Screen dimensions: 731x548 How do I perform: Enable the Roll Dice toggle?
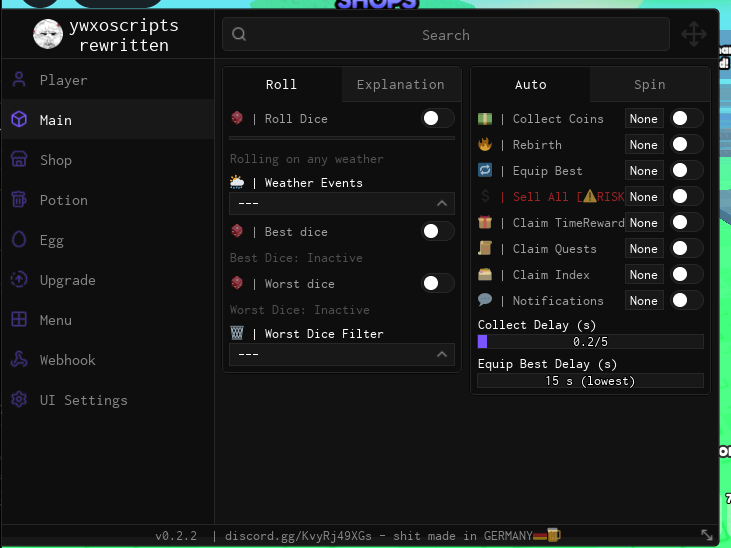(438, 118)
